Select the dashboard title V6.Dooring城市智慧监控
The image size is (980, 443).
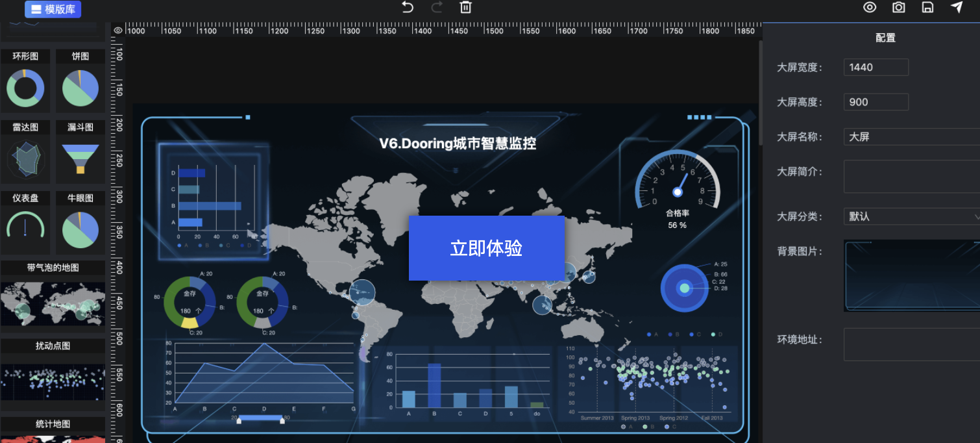(458, 144)
